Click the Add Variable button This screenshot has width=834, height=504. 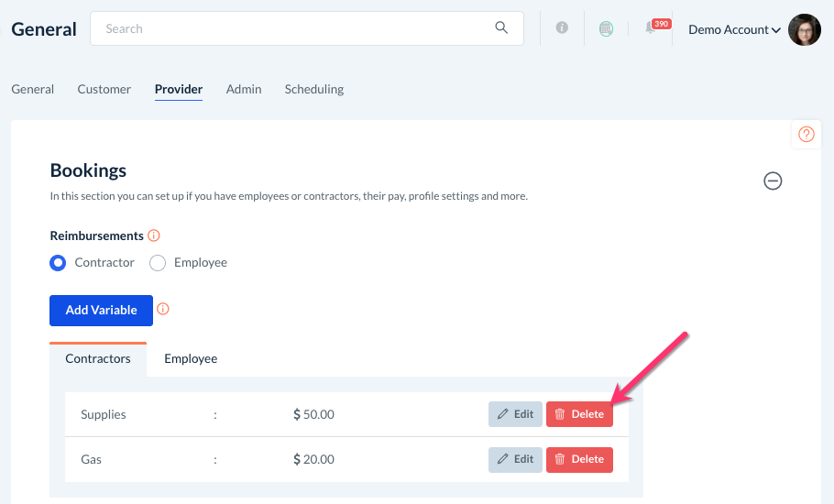coord(101,310)
